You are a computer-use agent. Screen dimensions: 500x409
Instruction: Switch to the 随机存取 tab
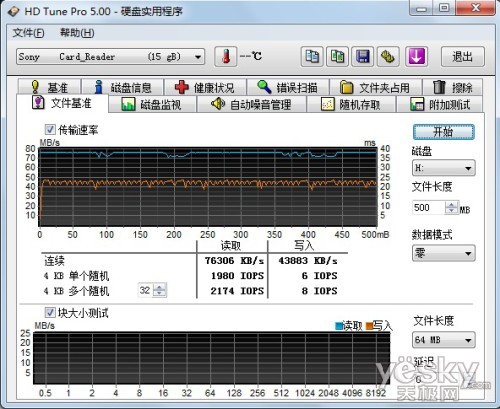(351, 105)
